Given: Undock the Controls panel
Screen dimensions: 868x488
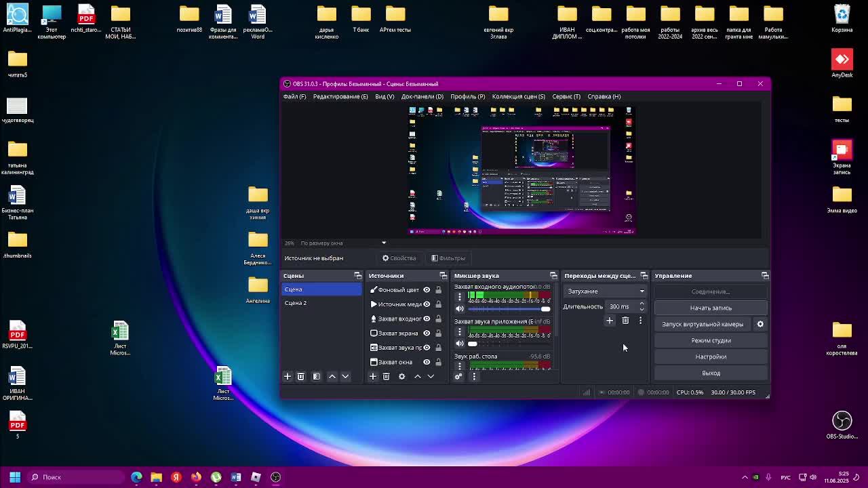Looking at the screenshot, I should click(765, 276).
